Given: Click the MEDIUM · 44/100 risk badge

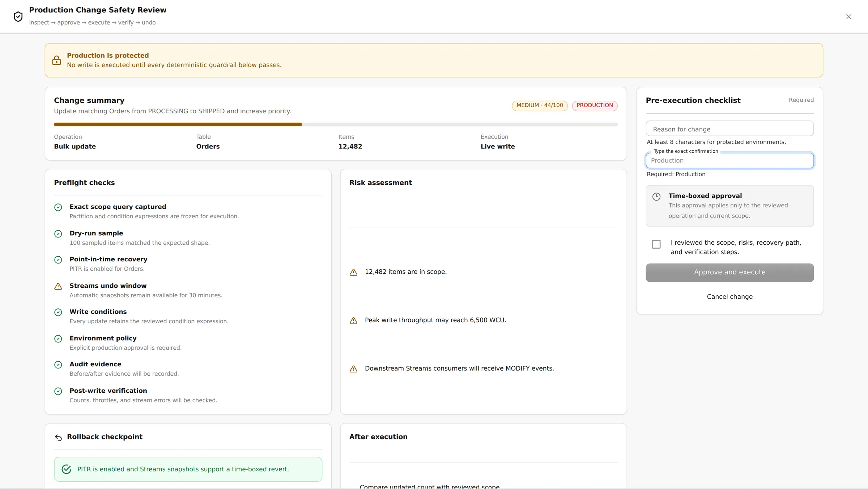Looking at the screenshot, I should point(540,105).
